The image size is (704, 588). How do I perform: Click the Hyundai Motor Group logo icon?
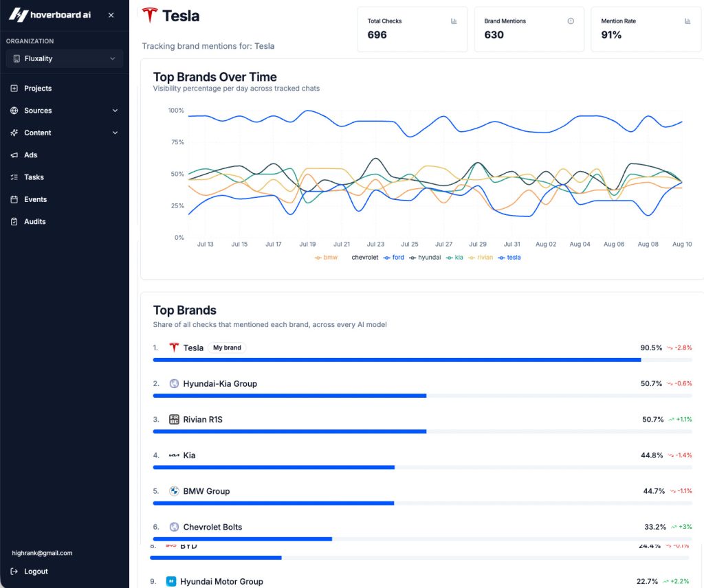171,581
